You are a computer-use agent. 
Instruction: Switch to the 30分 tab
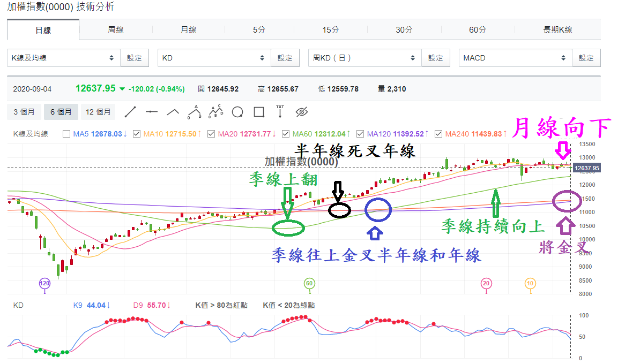pyautogui.click(x=404, y=30)
